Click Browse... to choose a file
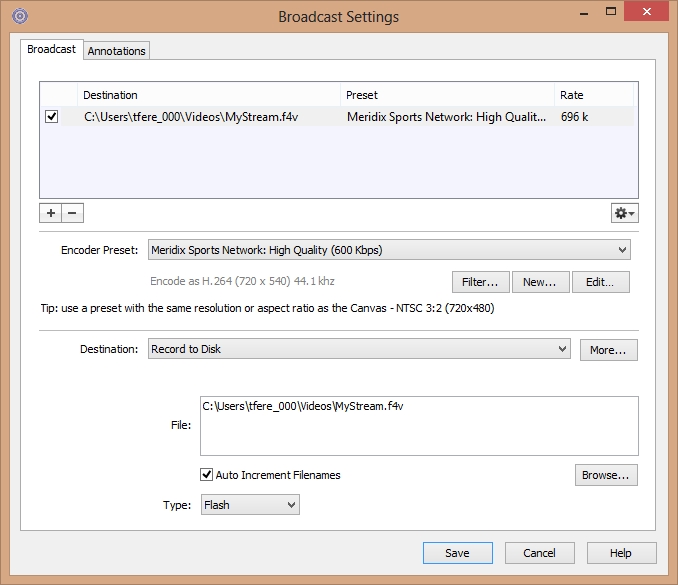This screenshot has width=678, height=585. click(606, 475)
